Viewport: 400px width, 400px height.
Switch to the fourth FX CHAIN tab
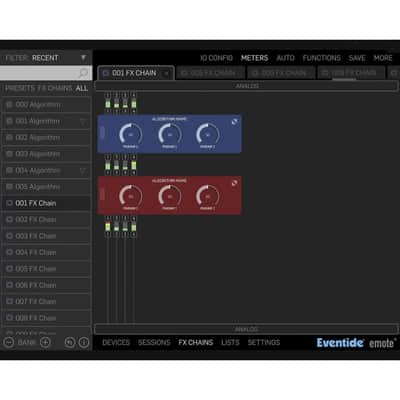(x=352, y=73)
